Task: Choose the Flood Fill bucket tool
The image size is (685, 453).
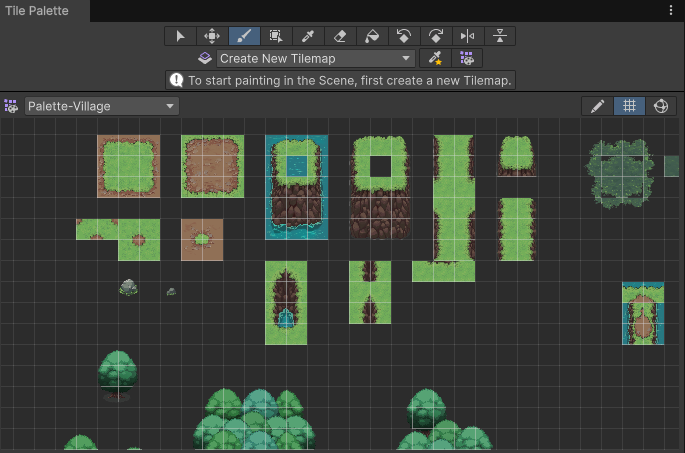Action: pyautogui.click(x=372, y=36)
